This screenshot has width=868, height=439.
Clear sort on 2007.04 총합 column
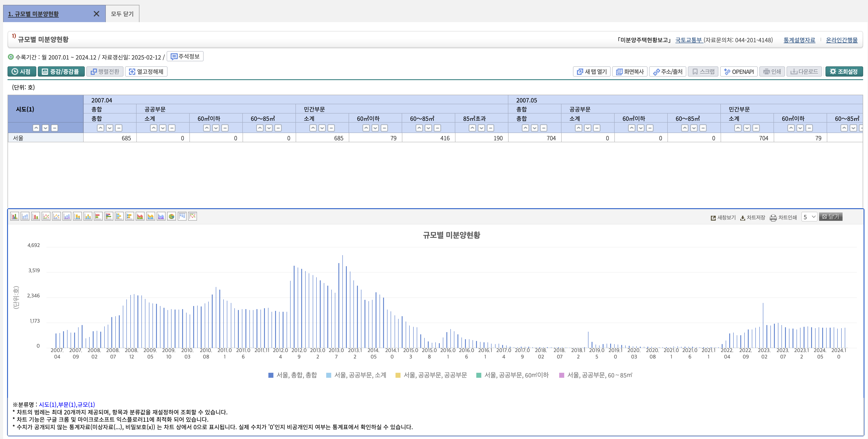(x=119, y=128)
